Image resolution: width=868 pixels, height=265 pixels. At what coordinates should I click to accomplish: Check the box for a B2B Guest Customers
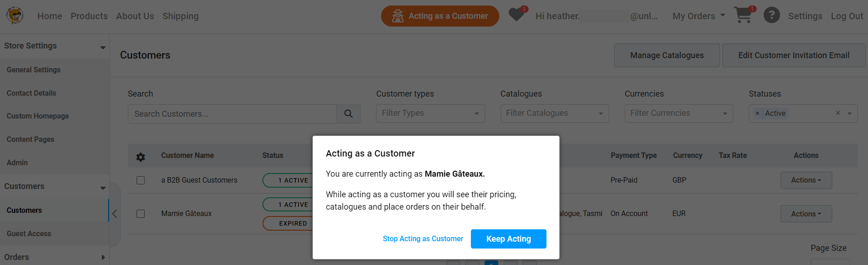click(x=140, y=180)
